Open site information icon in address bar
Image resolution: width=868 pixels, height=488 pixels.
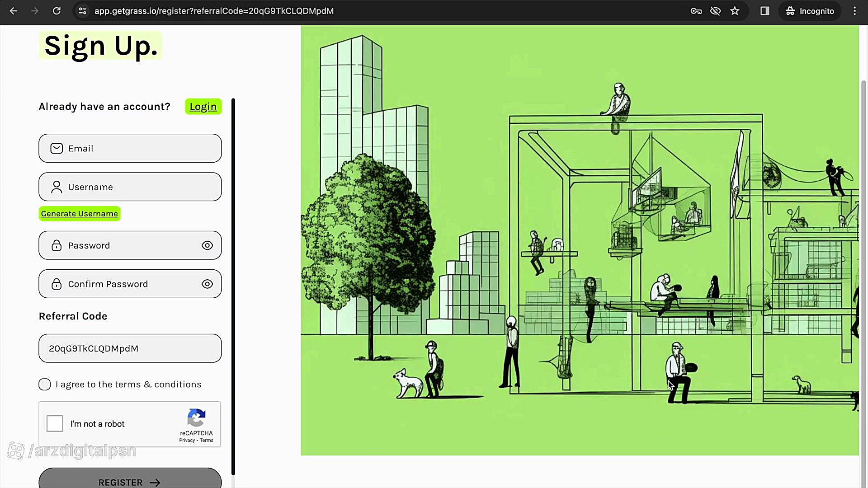tap(82, 11)
